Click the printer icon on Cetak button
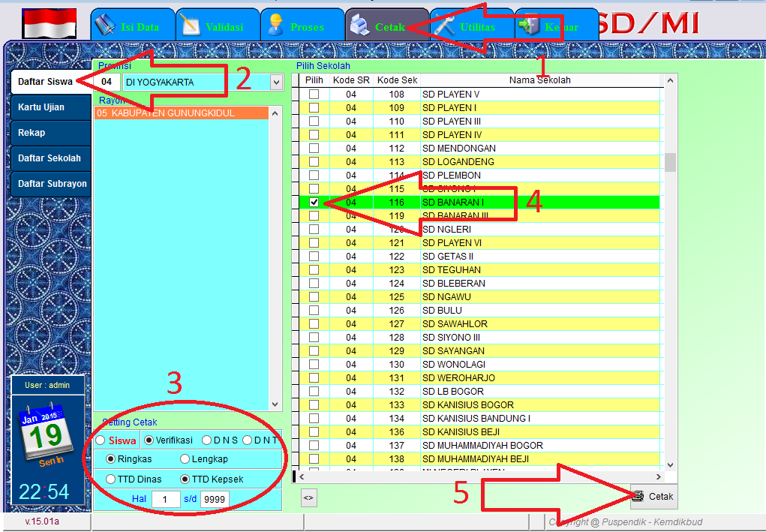766x532 pixels. click(638, 496)
